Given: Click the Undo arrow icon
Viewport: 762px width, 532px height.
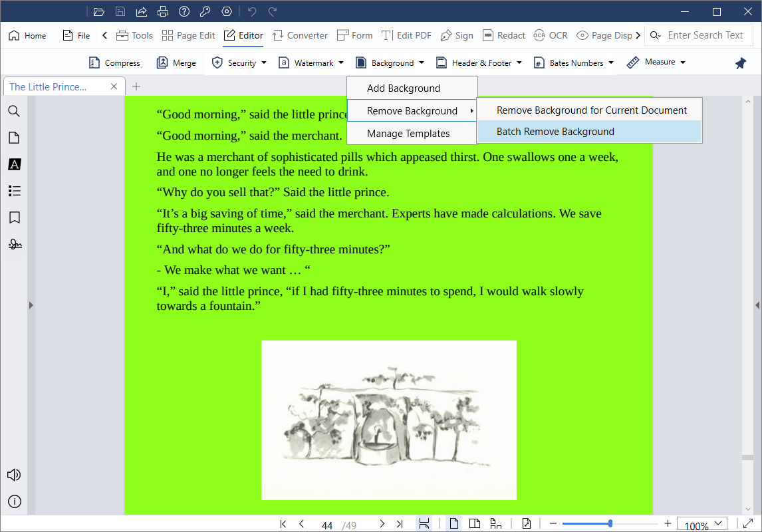Looking at the screenshot, I should click(x=252, y=12).
